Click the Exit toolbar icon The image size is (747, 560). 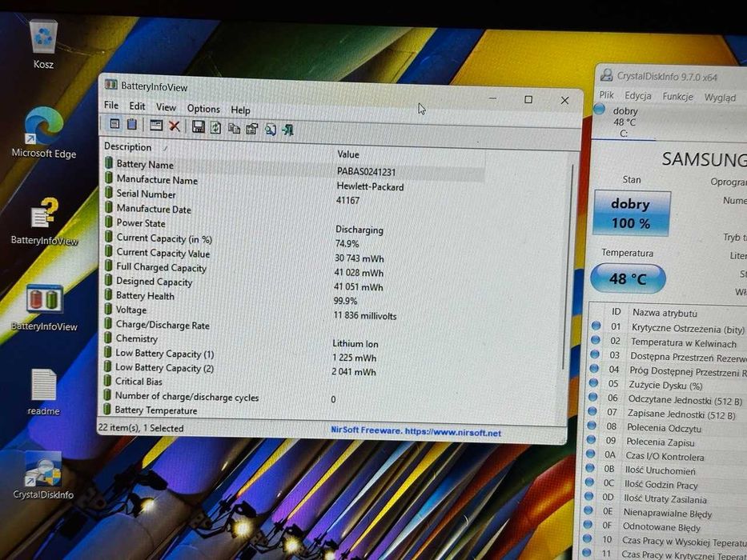pos(287,130)
